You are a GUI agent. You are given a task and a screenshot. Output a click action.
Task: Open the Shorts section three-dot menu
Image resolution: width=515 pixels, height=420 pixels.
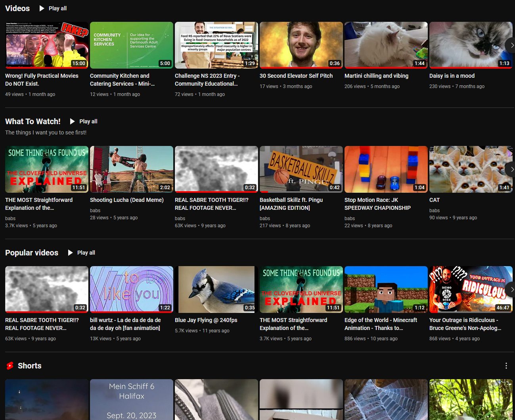point(506,366)
